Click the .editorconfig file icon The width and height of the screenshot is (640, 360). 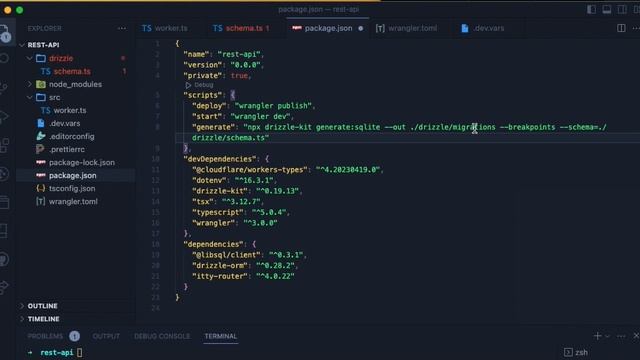41,136
